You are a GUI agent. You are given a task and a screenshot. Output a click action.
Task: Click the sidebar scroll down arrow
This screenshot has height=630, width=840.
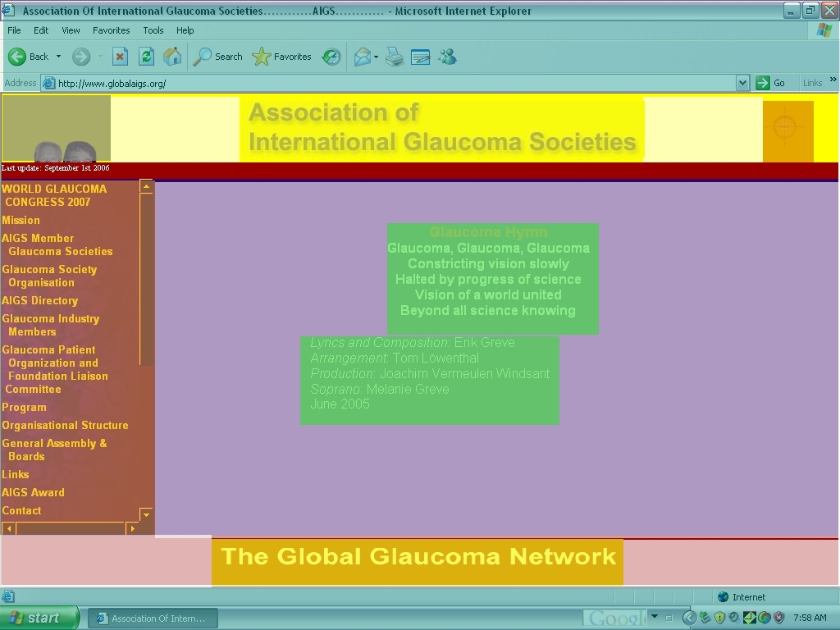[146, 514]
